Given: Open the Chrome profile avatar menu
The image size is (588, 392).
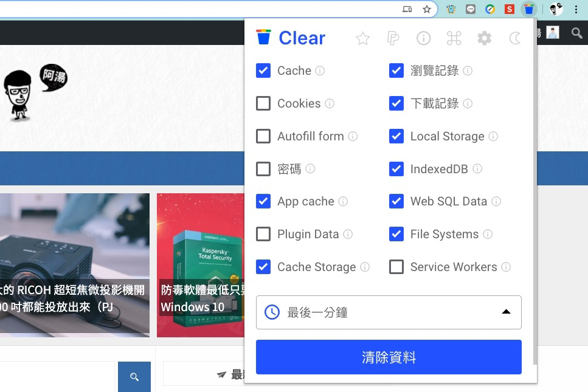Looking at the screenshot, I should (555, 9).
